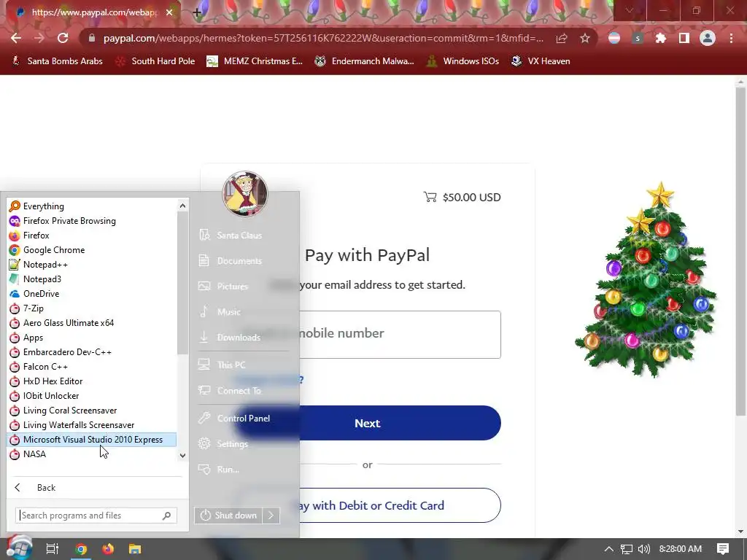Open Control Panel from Start menu

243,418
